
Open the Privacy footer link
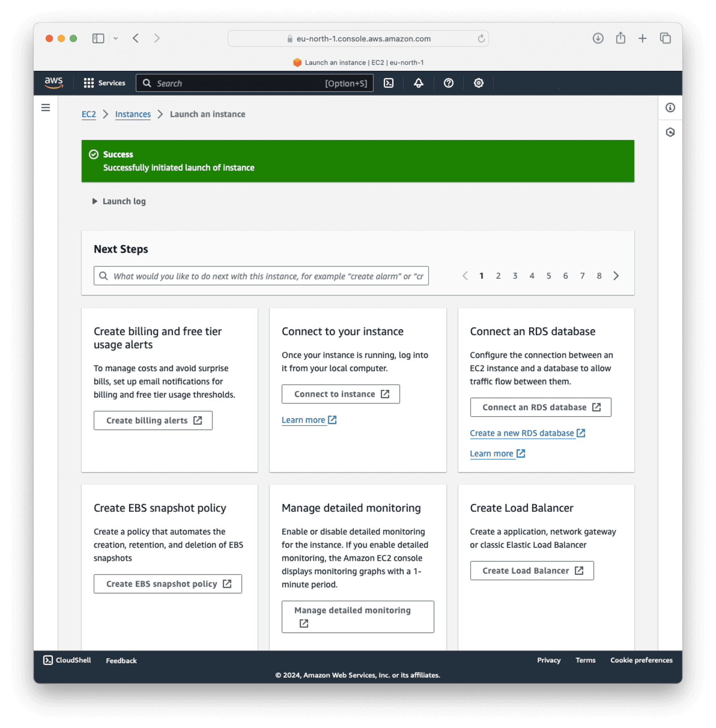click(x=549, y=660)
